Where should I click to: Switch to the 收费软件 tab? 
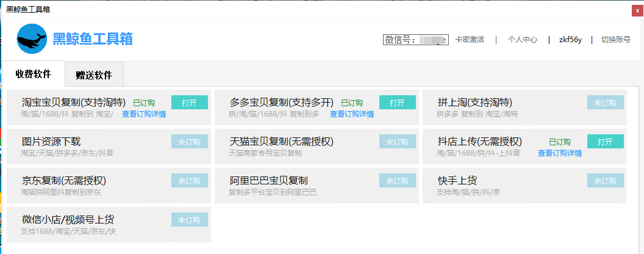point(34,74)
